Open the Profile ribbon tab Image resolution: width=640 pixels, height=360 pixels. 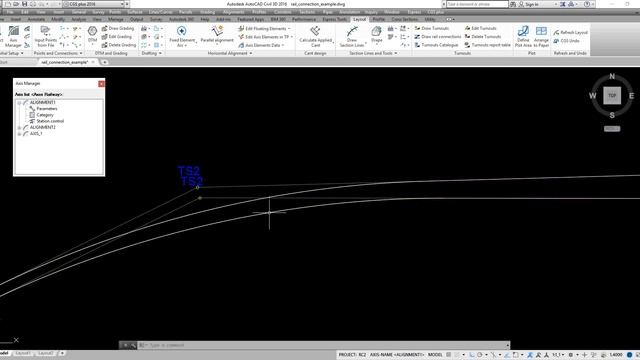click(378, 19)
